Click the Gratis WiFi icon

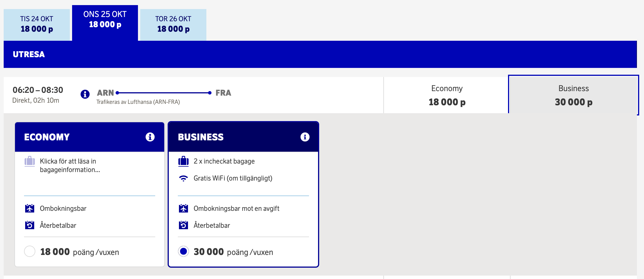tap(183, 178)
